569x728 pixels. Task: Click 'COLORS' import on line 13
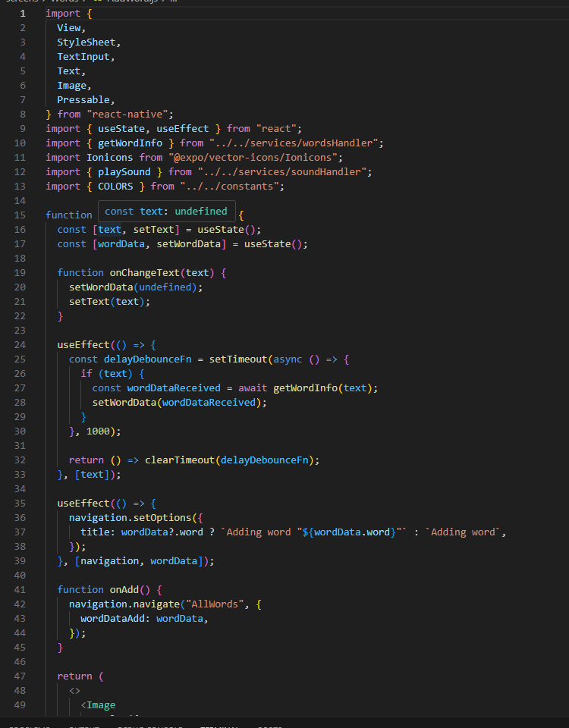pos(115,187)
